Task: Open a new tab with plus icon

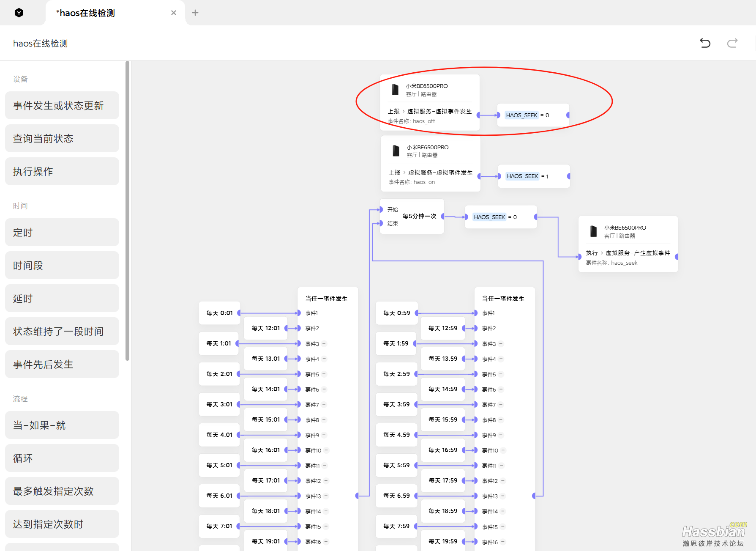Action: tap(195, 13)
